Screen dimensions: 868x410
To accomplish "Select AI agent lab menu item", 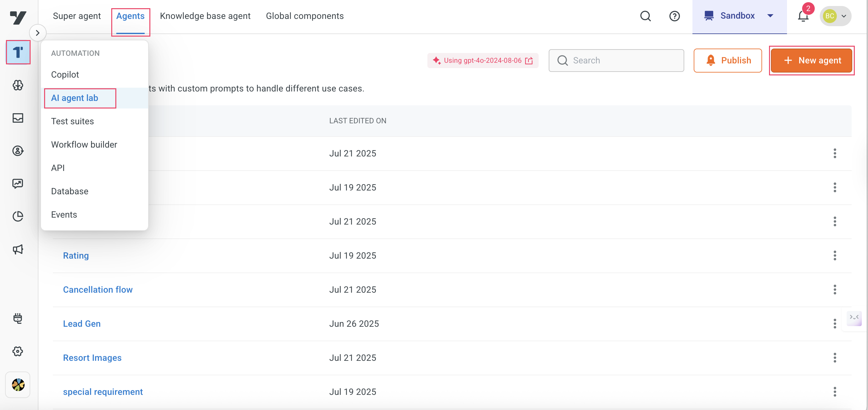I will click(x=95, y=98).
